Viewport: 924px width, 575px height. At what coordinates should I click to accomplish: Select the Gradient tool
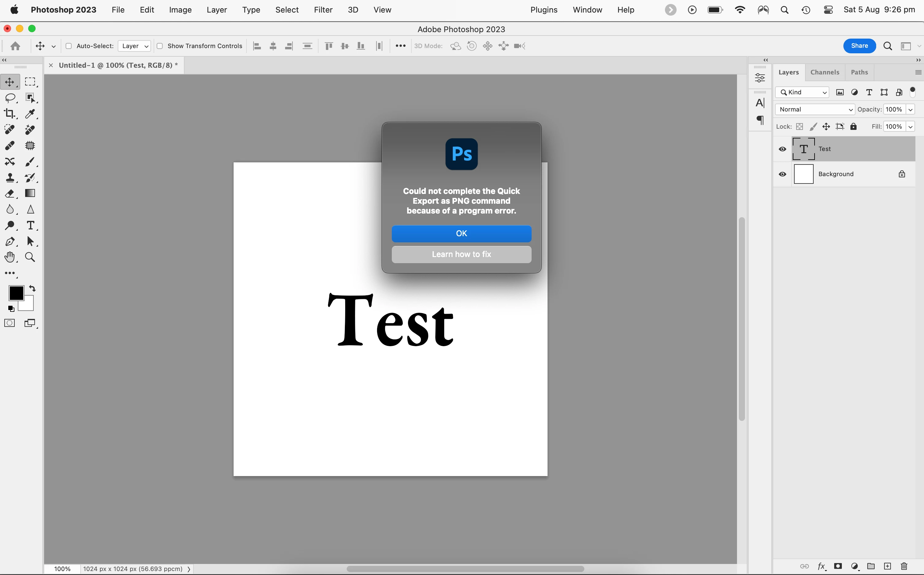[x=30, y=193]
